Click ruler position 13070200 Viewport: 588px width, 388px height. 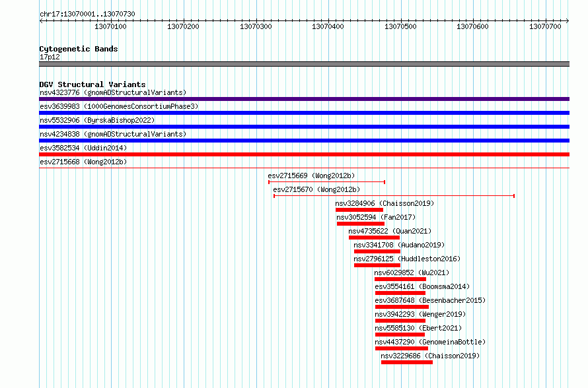pos(183,26)
